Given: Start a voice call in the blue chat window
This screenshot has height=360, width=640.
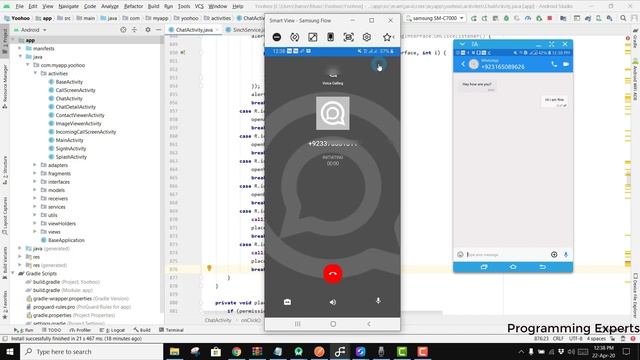Looking at the screenshot, I should 554,64.
